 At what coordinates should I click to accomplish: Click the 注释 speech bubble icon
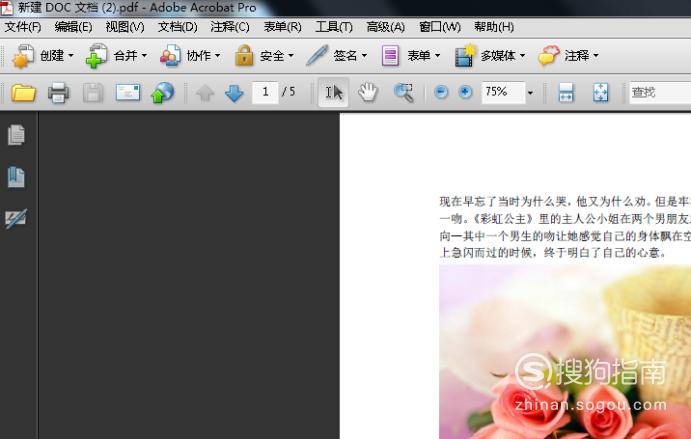click(549, 56)
